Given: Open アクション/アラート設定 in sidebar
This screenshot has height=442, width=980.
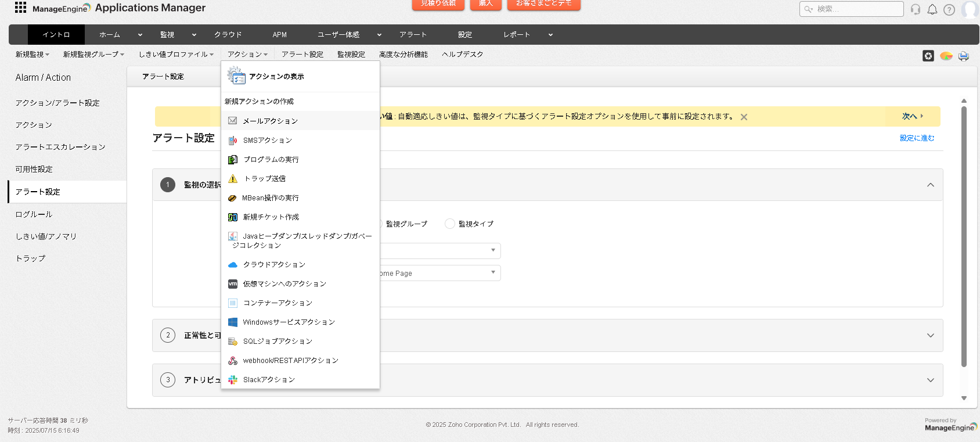Looking at the screenshot, I should pos(57,103).
